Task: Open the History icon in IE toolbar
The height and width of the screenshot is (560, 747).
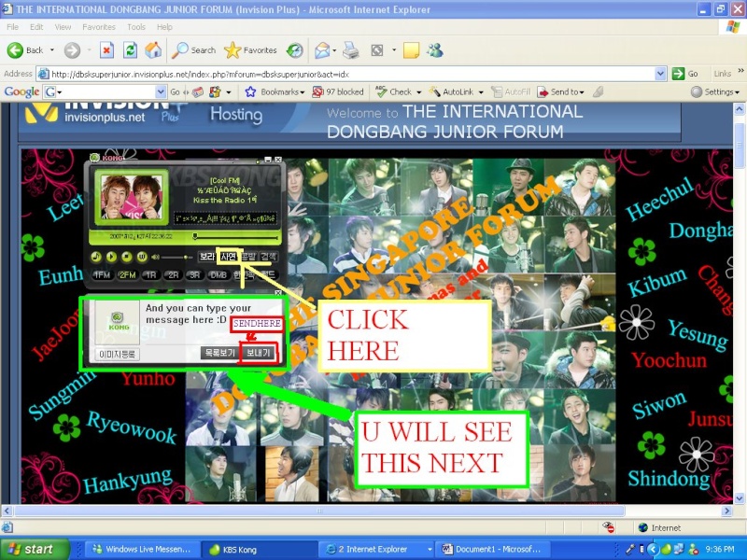Action: click(295, 50)
